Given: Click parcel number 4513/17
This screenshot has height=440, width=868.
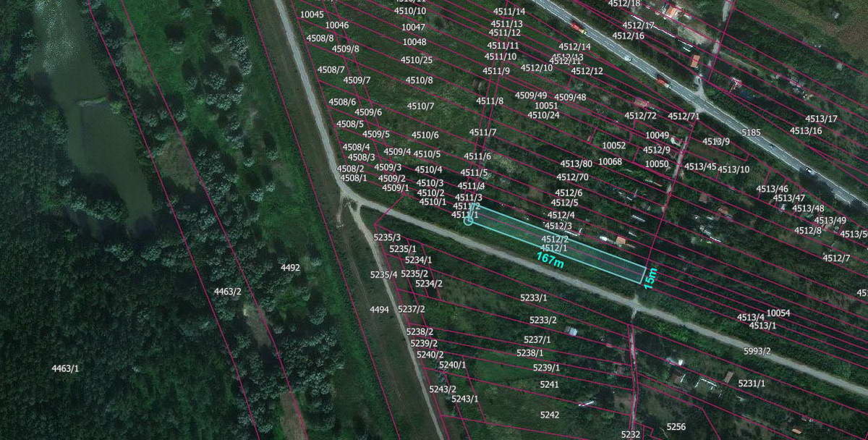Looking at the screenshot, I should (x=821, y=119).
